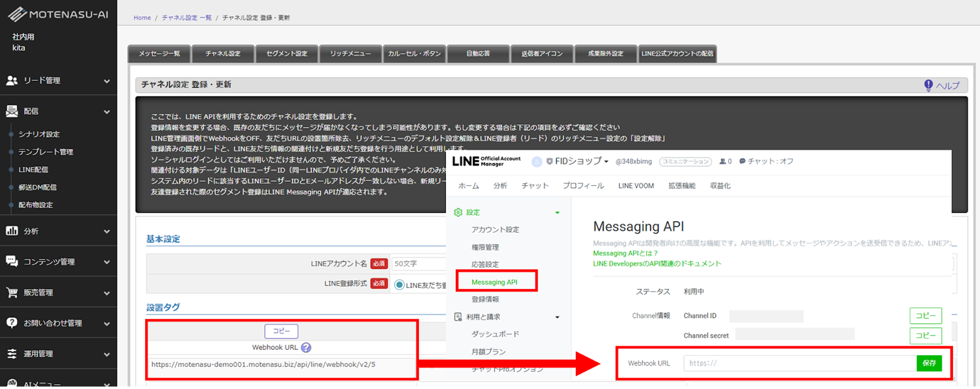This screenshot has height=389, width=980.
Task: Select the LINE友だち登録 radio button
Action: [x=399, y=285]
